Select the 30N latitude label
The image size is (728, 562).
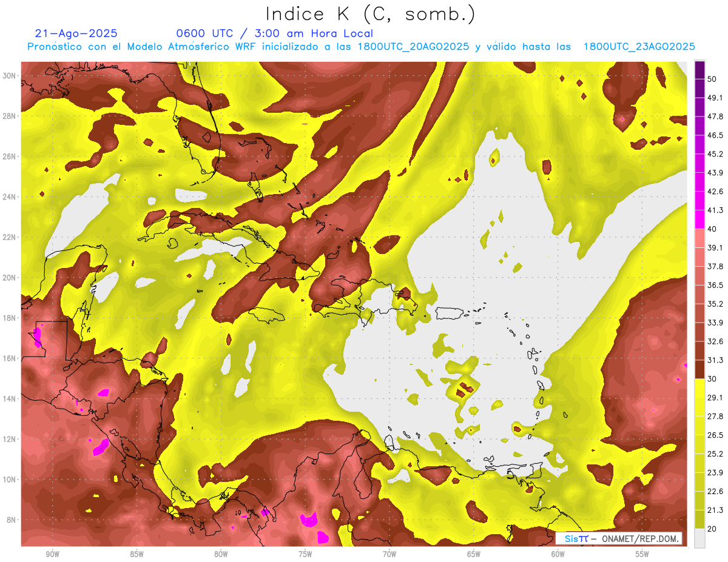(x=10, y=76)
